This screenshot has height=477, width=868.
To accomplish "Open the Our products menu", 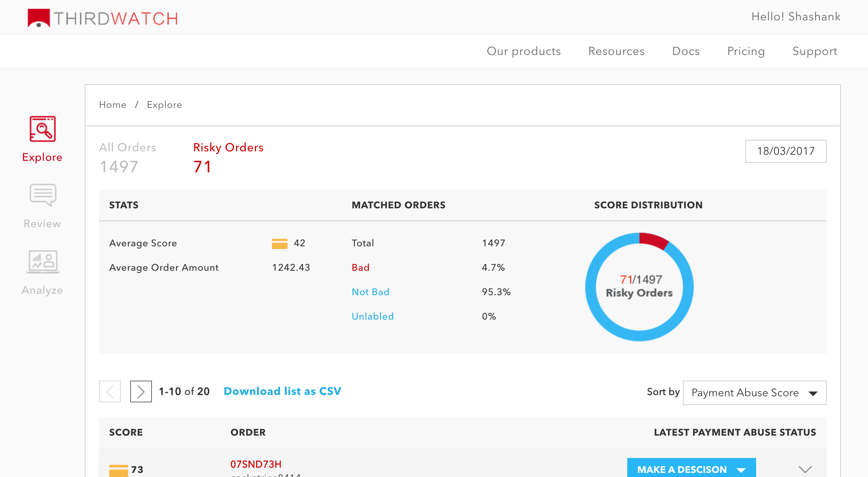I will click(524, 51).
